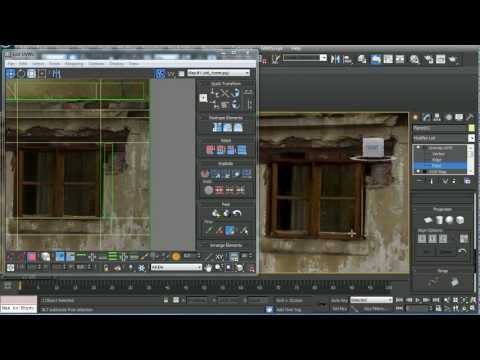Select the Move tool in Edit UVWs
The image size is (480, 360).
(x=11, y=74)
